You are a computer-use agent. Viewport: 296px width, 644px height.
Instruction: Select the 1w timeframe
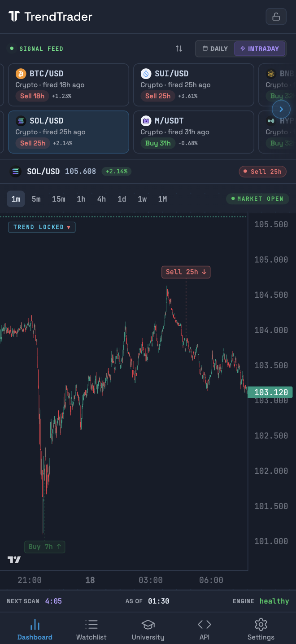[142, 199]
